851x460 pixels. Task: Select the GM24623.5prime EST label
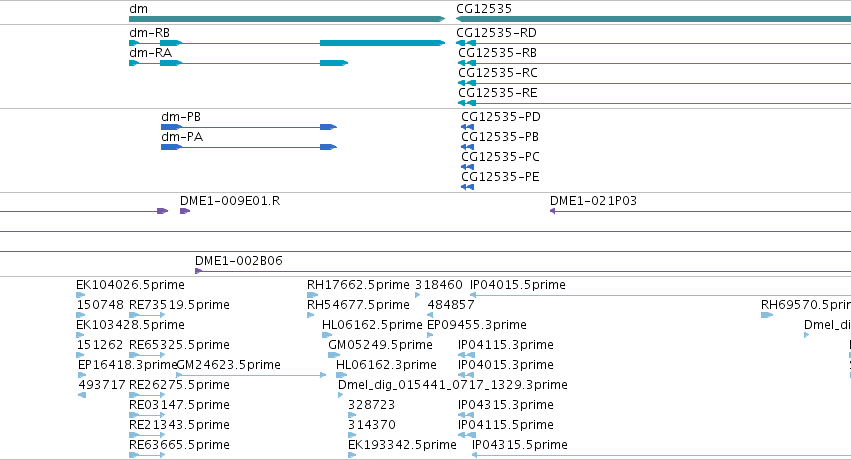tap(228, 365)
